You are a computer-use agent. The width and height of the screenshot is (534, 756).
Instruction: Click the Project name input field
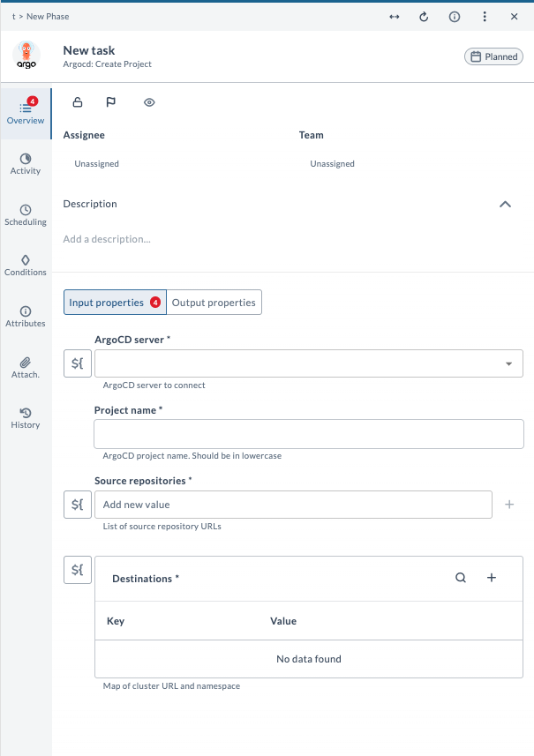tap(308, 434)
